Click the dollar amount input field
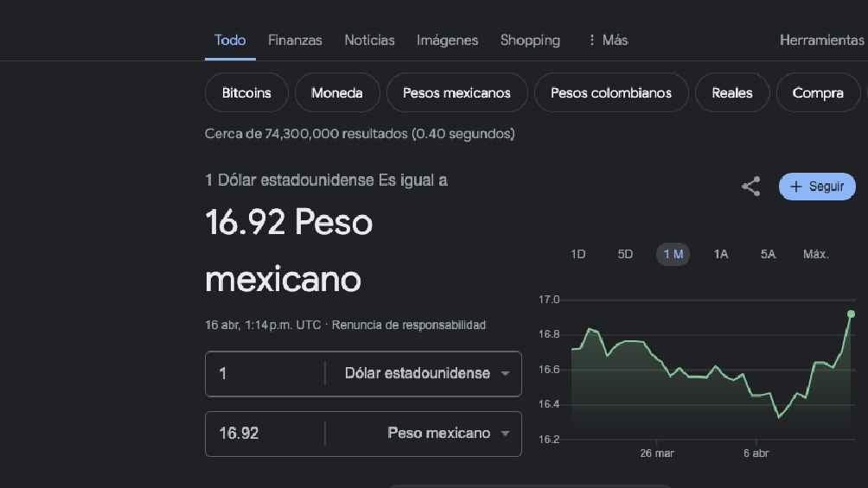 point(264,374)
